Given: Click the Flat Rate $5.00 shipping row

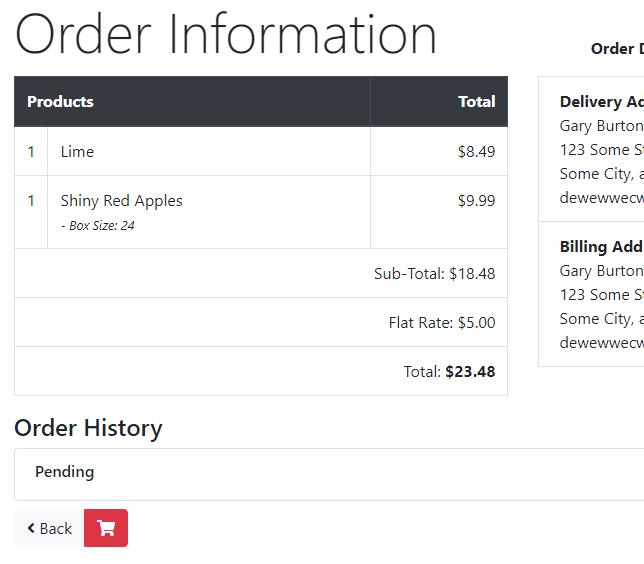Looking at the screenshot, I should pos(261,322).
